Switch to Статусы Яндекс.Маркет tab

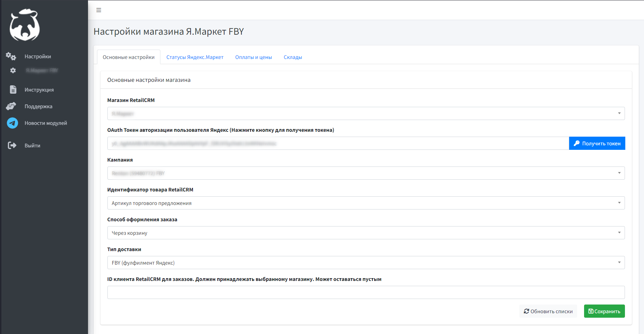click(195, 57)
